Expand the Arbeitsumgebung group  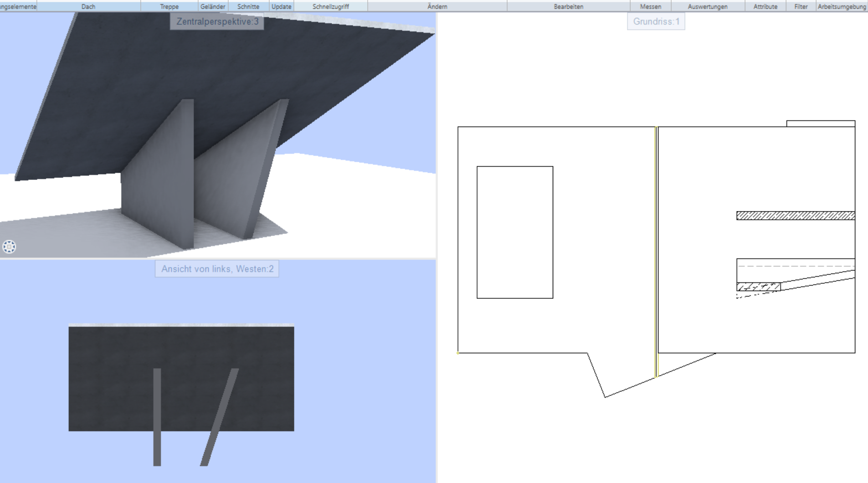(842, 6)
